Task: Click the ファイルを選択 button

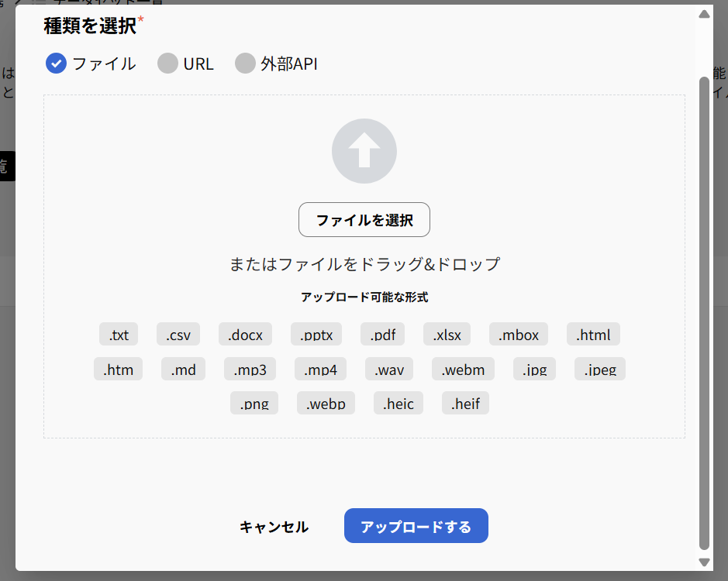Action: (x=364, y=219)
